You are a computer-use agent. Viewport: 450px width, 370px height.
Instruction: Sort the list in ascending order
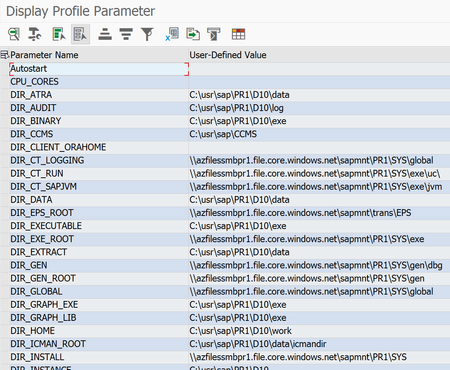[x=105, y=34]
